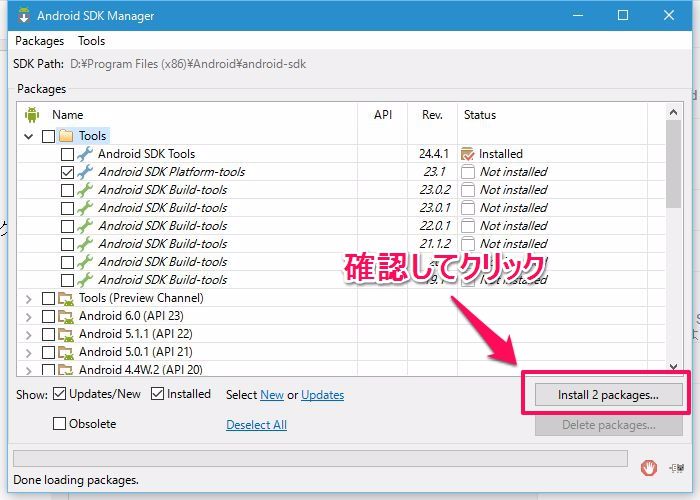Select the Android SDK Platform-tools row name
Image resolution: width=700 pixels, height=500 pixels.
171,172
